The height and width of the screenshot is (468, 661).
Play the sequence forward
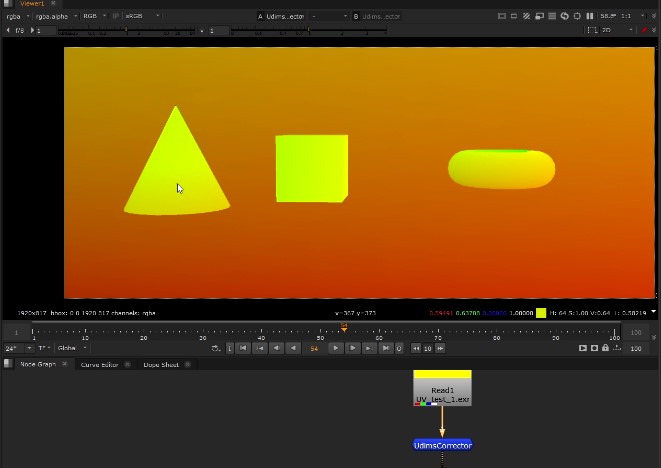pos(336,348)
